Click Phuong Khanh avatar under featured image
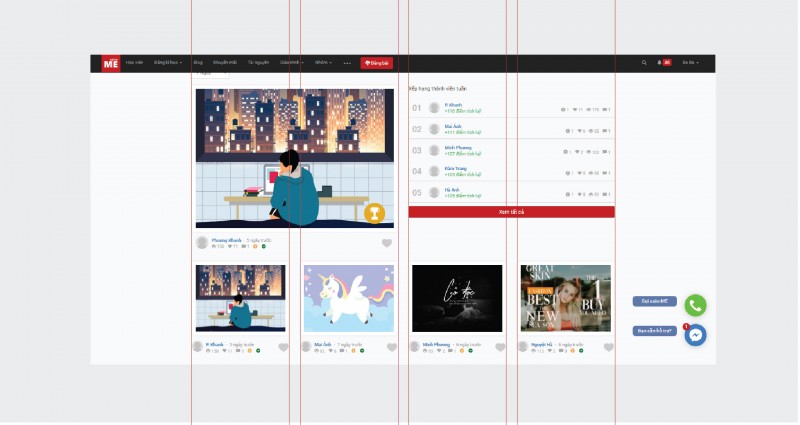The image size is (800, 425). tap(202, 242)
